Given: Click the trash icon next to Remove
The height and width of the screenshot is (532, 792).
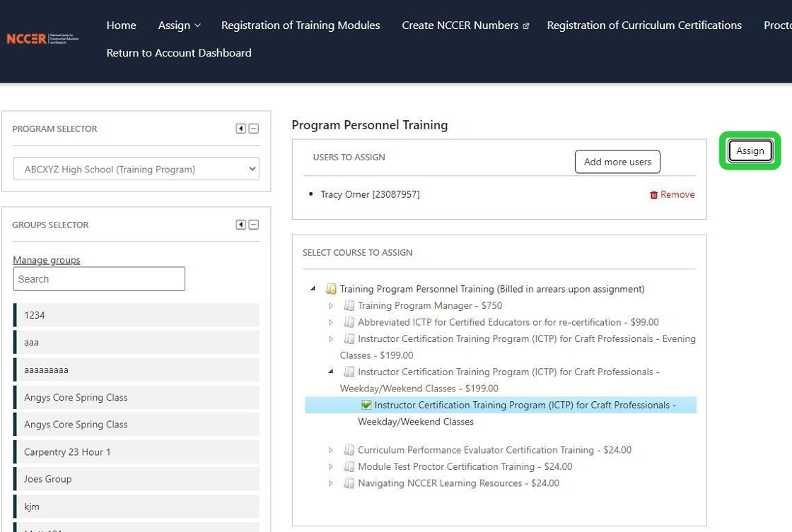Looking at the screenshot, I should pyautogui.click(x=654, y=194).
